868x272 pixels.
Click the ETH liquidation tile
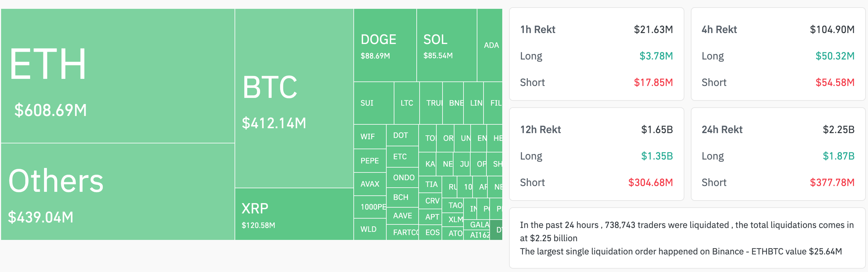(x=118, y=76)
